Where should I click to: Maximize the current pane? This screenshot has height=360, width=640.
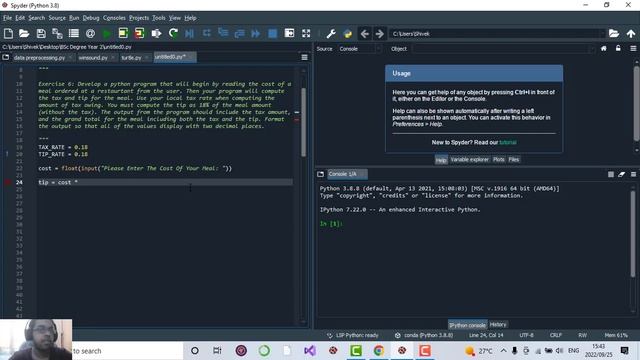click(x=289, y=33)
